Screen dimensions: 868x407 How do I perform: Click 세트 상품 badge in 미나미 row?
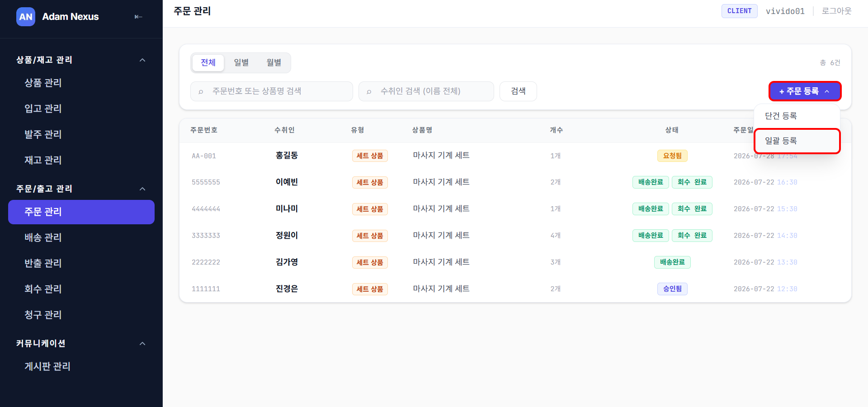point(370,209)
